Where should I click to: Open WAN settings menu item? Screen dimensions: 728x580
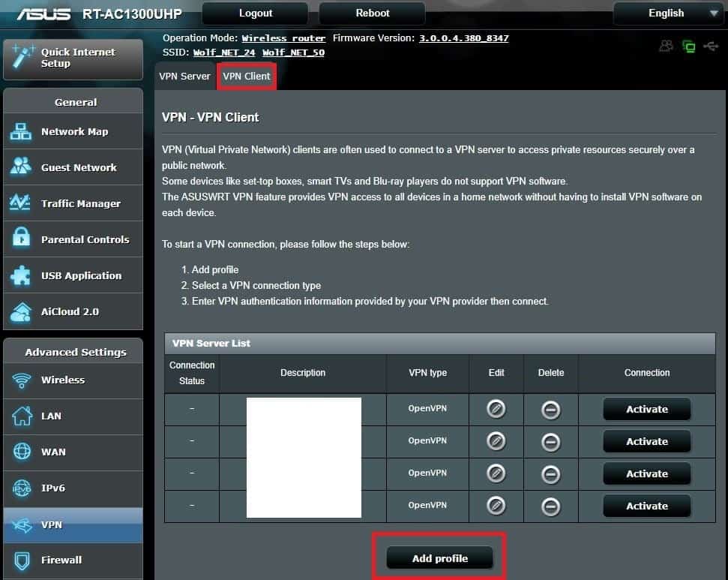[x=73, y=452]
